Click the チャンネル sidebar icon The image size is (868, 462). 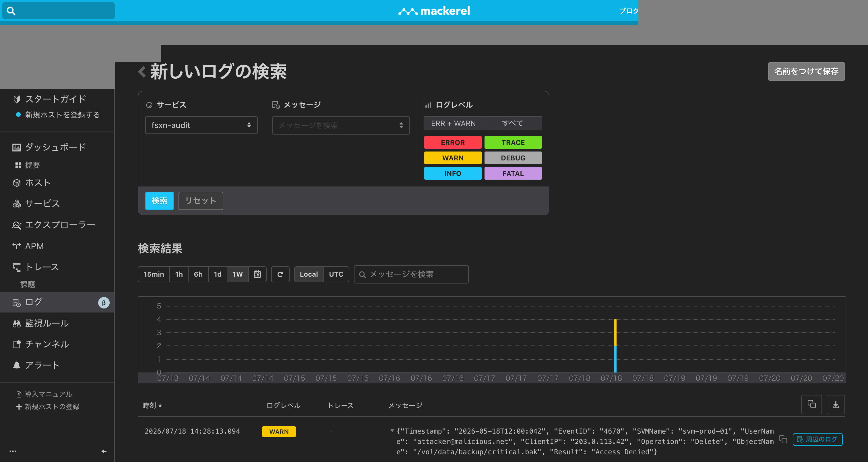tap(17, 344)
